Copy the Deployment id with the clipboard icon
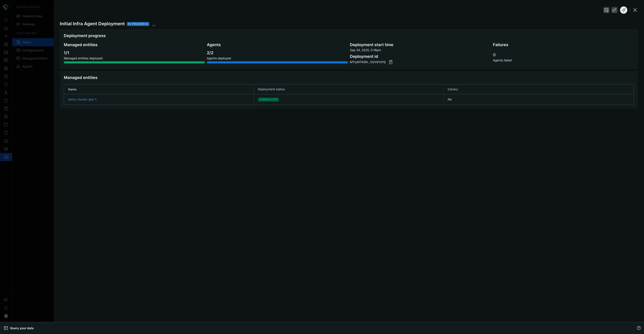The image size is (644, 334). click(x=390, y=62)
